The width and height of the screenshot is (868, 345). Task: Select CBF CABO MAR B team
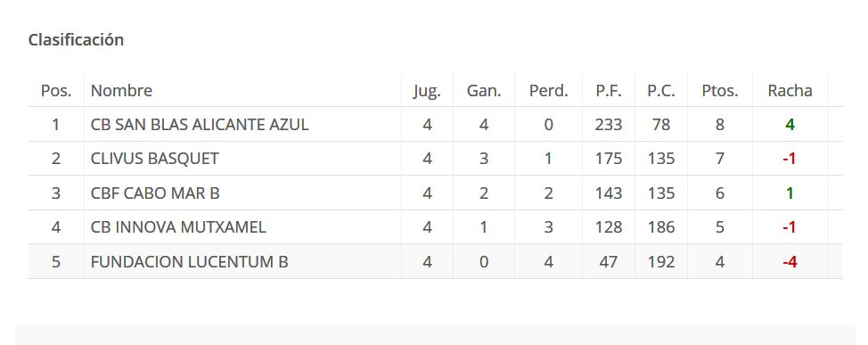click(155, 193)
